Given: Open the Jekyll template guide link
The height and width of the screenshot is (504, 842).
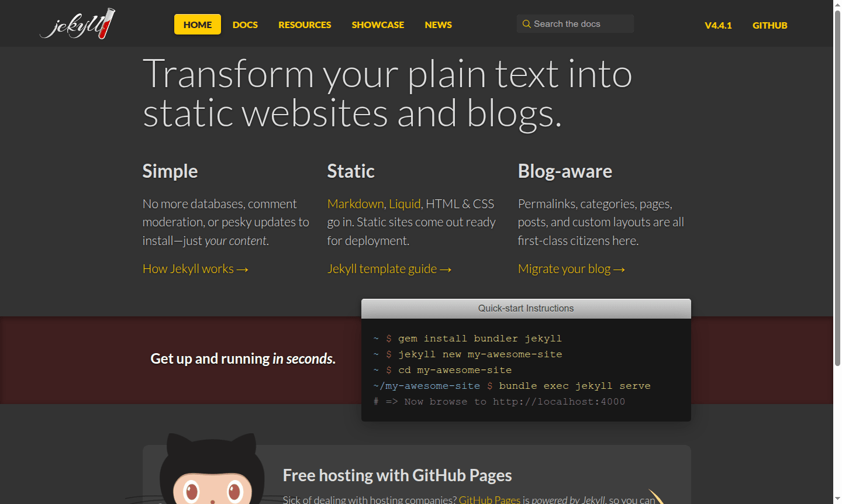Looking at the screenshot, I should [389, 269].
